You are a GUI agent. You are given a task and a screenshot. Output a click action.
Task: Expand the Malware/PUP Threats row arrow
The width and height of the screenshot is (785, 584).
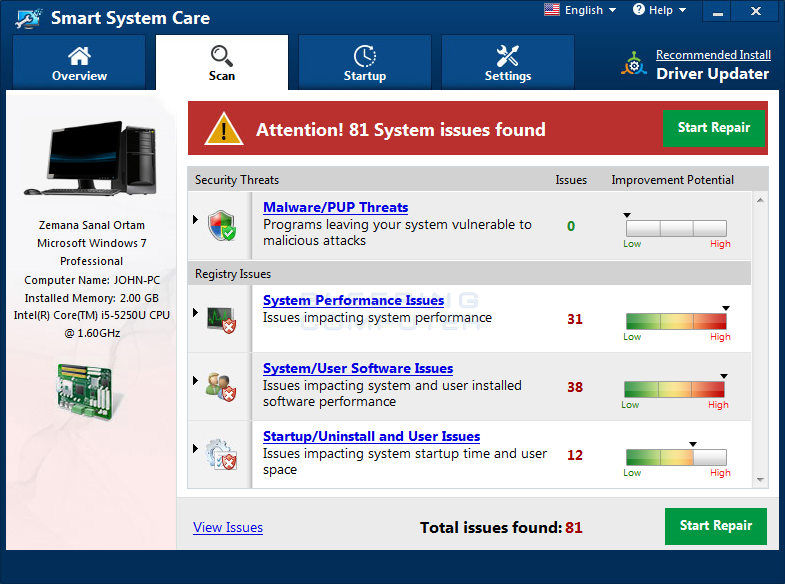pyautogui.click(x=196, y=219)
